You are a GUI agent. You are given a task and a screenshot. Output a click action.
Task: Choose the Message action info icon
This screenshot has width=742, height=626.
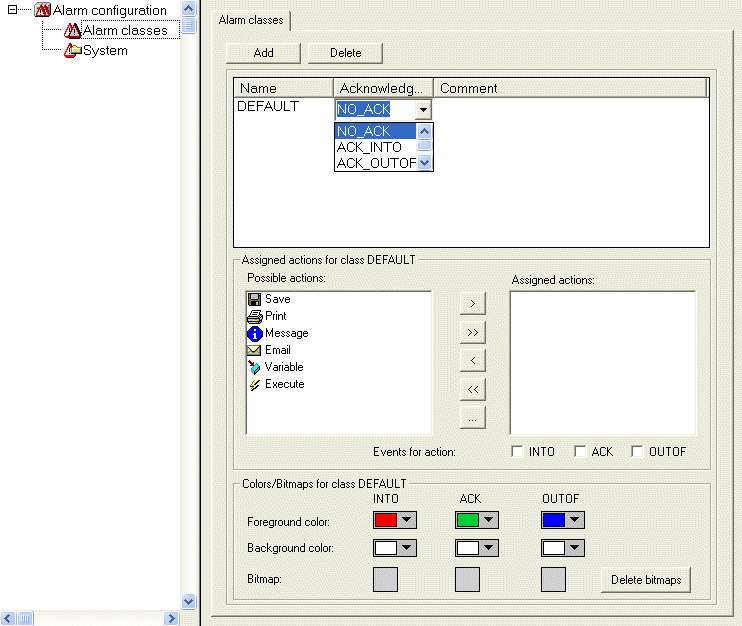pos(254,333)
